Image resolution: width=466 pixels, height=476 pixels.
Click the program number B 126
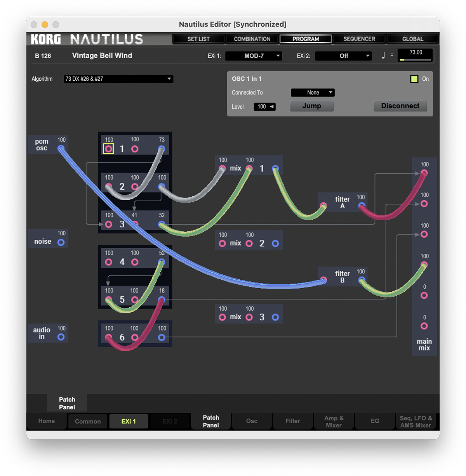click(43, 56)
